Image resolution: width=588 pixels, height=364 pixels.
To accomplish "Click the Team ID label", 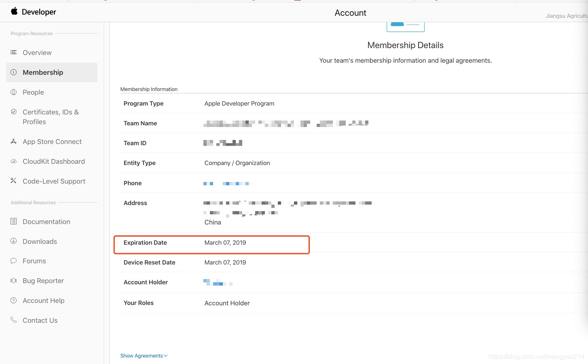I will pyautogui.click(x=135, y=143).
